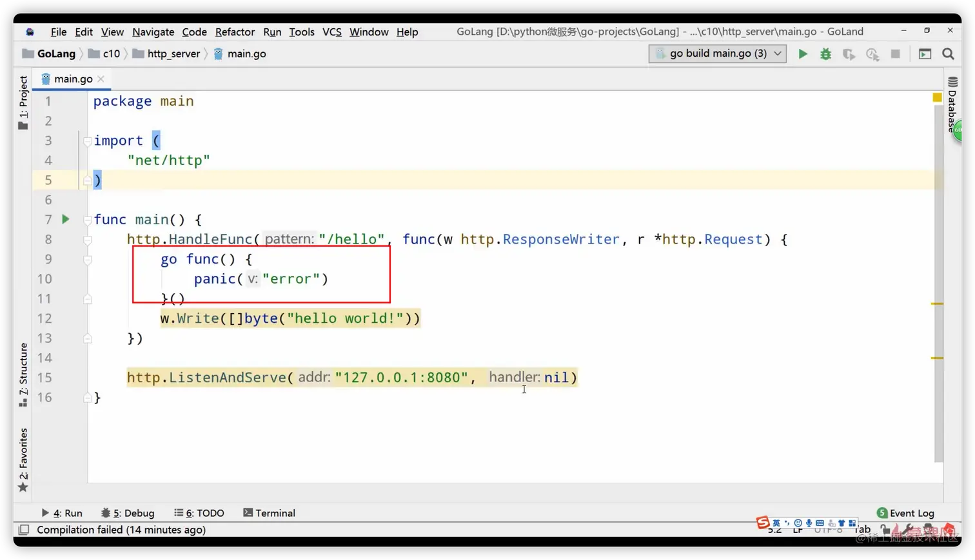Click the gray Stop square icon
Image resolution: width=975 pixels, height=560 pixels.
point(895,54)
